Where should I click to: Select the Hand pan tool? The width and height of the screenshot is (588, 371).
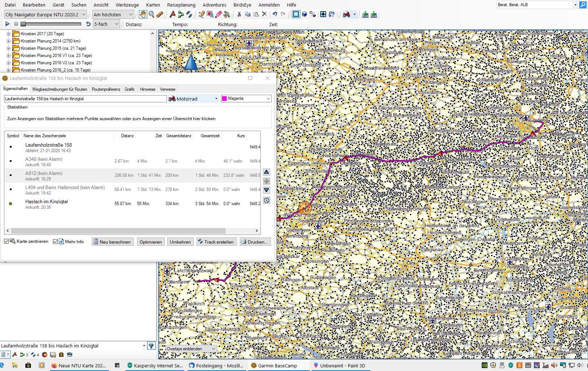coord(143,15)
